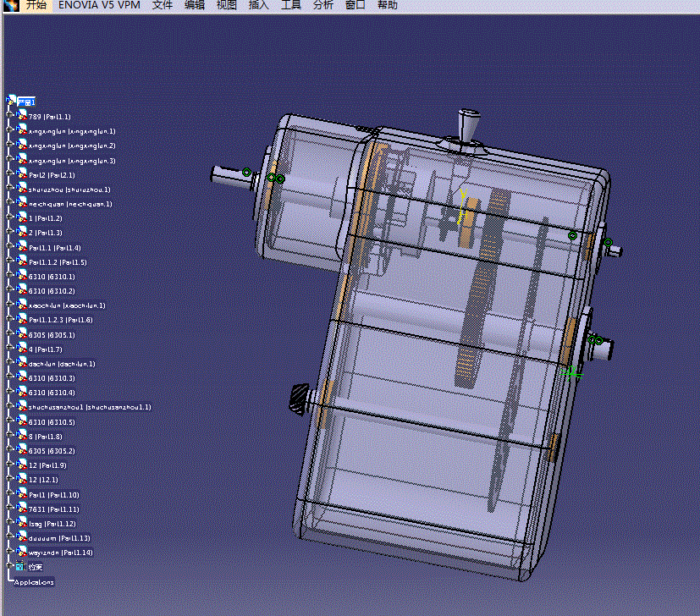Click the part icon for xingxinglun.1

click(x=21, y=130)
